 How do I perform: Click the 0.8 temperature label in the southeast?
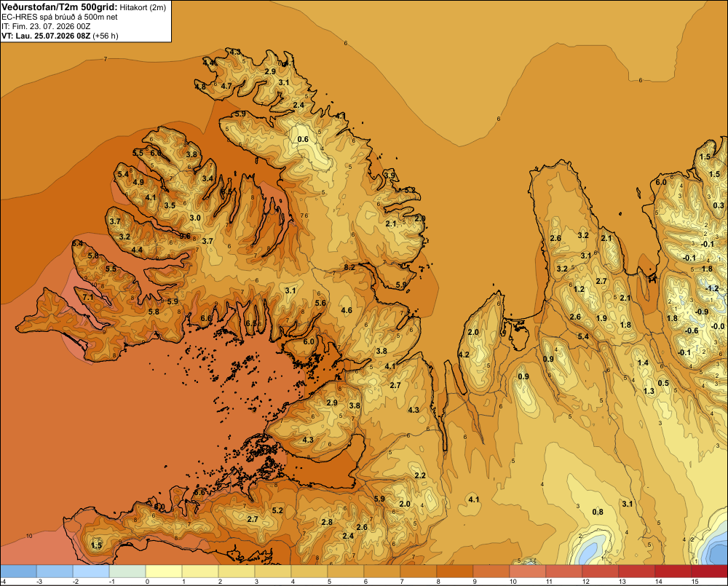[598, 512]
